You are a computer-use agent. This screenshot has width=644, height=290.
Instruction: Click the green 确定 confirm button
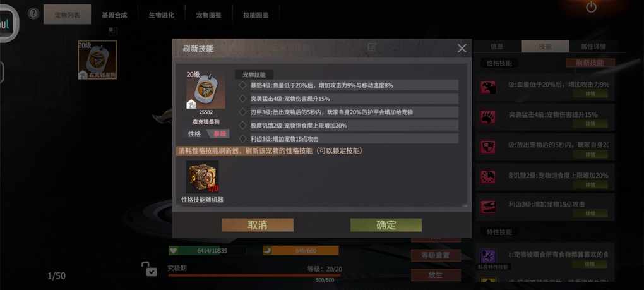(386, 225)
